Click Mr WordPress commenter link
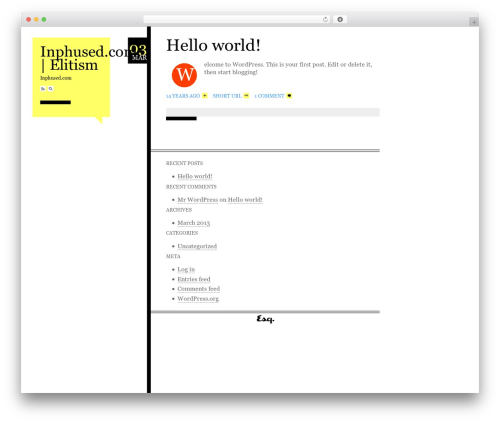 (197, 200)
